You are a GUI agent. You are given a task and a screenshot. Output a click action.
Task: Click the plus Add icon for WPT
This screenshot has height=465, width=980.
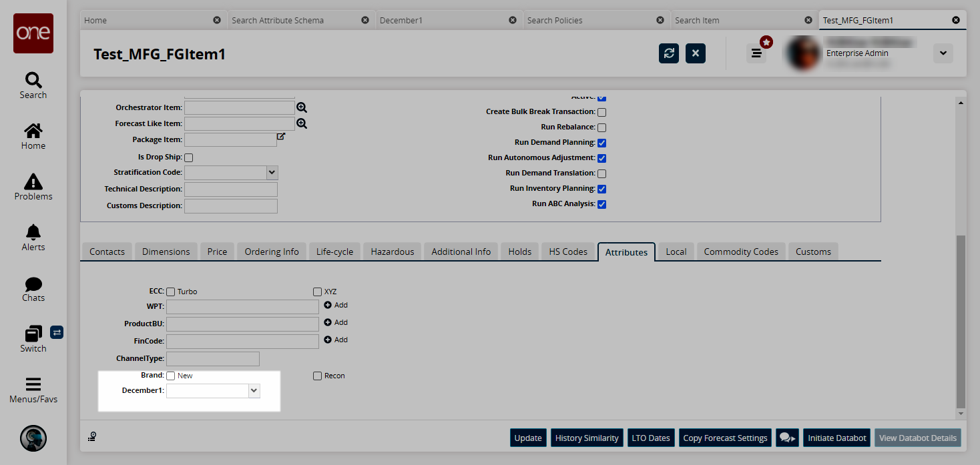pos(328,305)
